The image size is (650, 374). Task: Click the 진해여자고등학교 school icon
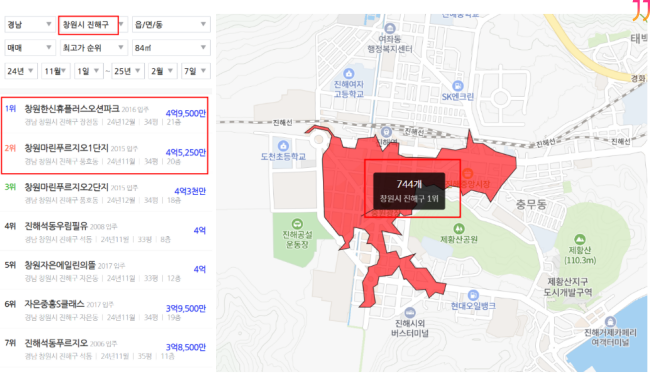coord(349,74)
